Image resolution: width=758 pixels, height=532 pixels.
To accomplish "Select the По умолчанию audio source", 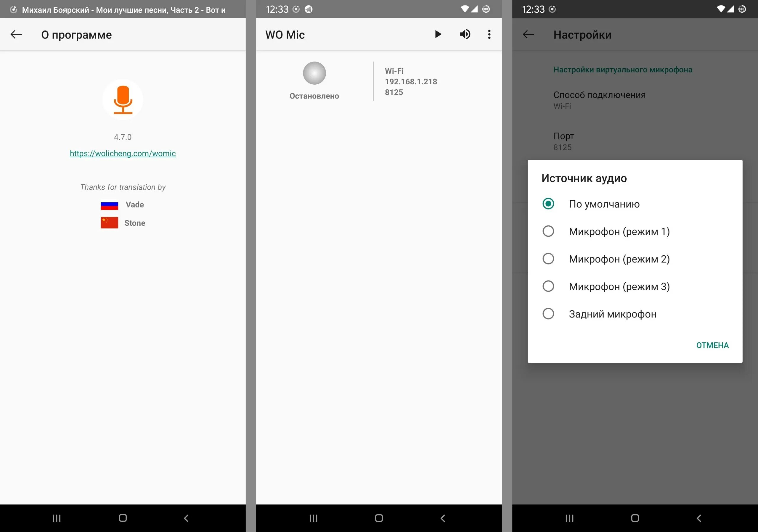I will pyautogui.click(x=635, y=204).
